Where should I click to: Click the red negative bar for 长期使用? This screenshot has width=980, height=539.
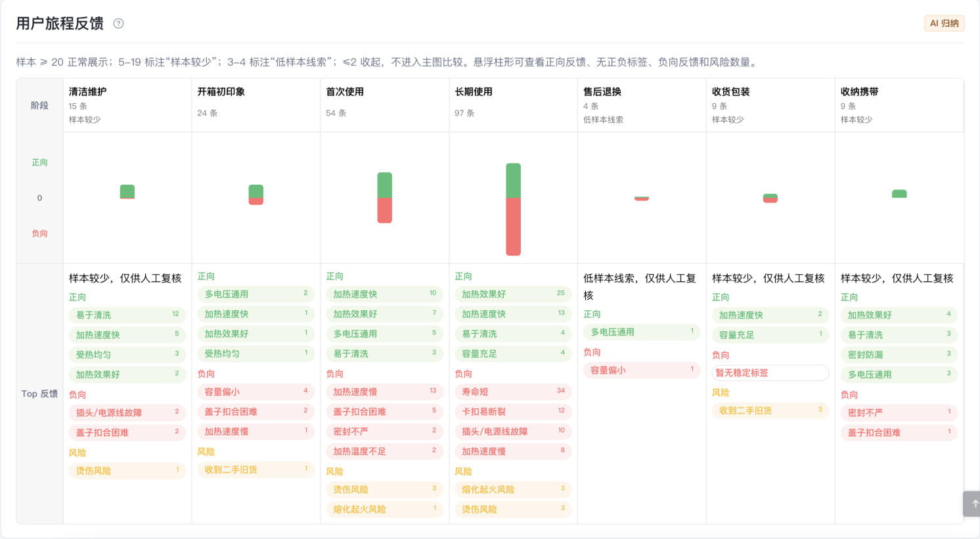click(514, 227)
